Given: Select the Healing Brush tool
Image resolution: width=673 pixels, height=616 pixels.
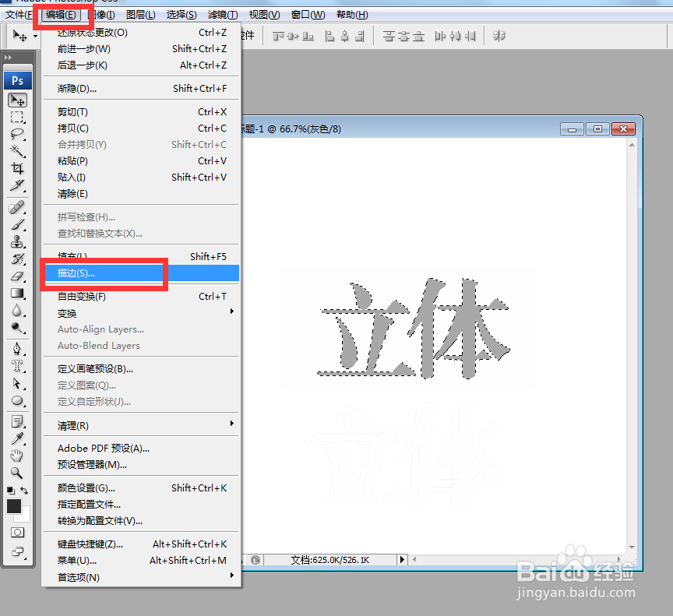Looking at the screenshot, I should (17, 208).
